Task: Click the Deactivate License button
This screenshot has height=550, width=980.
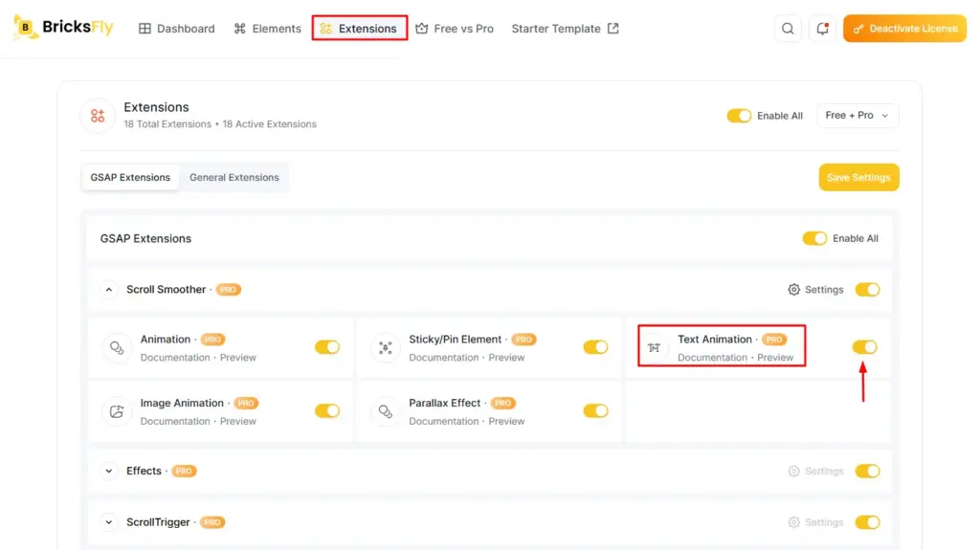Action: (x=904, y=29)
